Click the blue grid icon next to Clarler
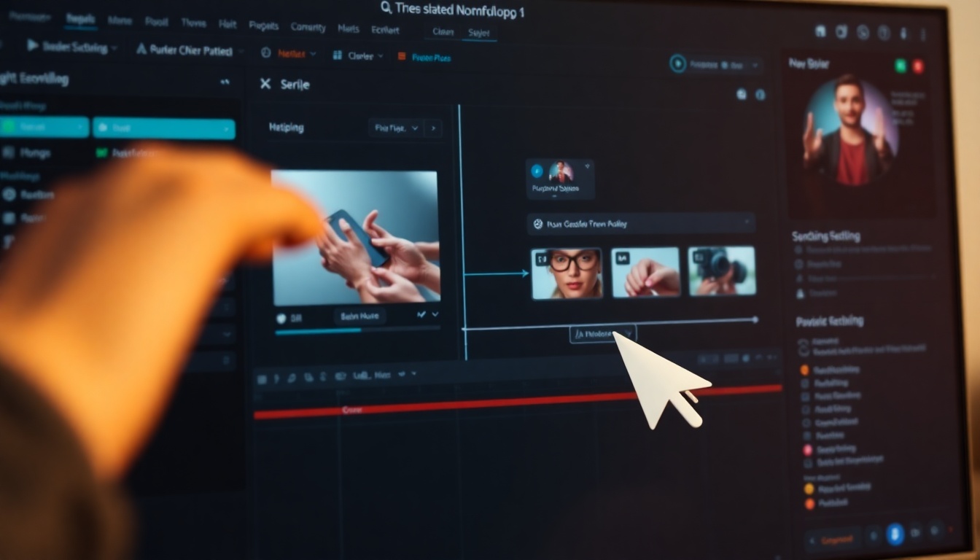 click(x=338, y=55)
